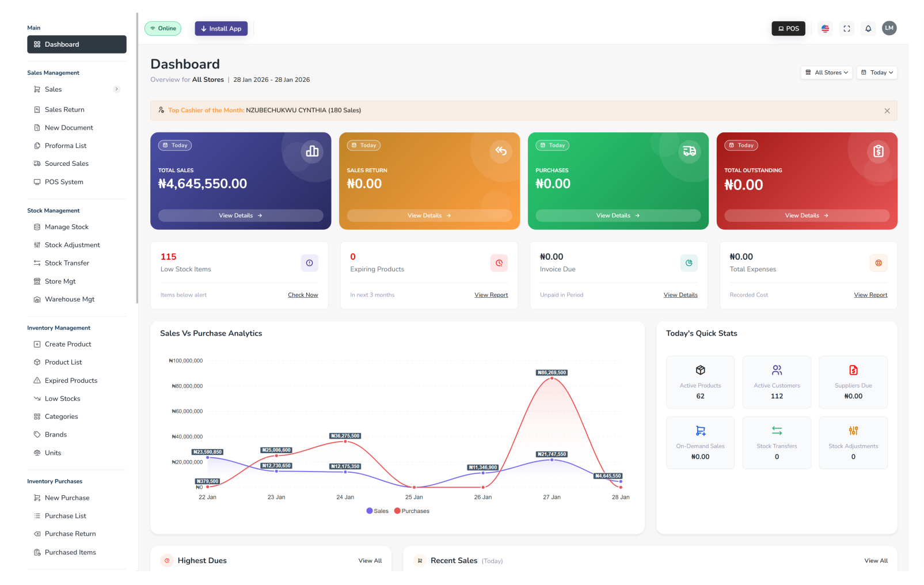The image size is (924, 585).
Task: Click the Suppliers Due document icon
Action: 853,370
